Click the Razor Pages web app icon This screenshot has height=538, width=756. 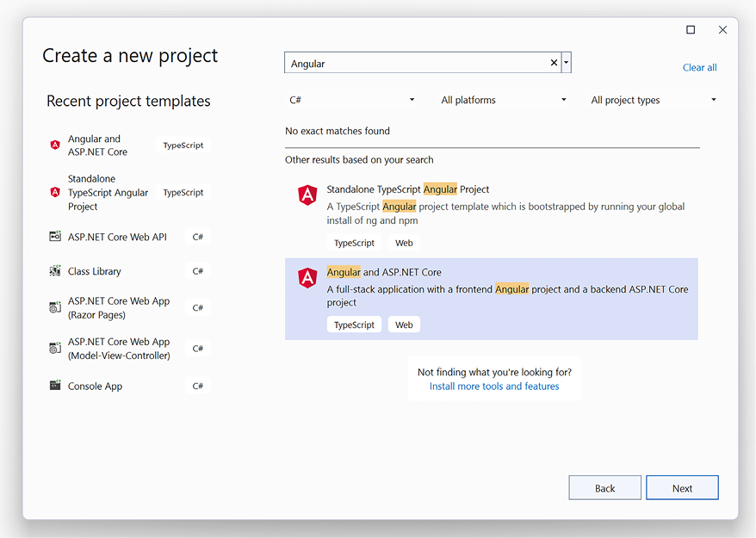point(55,307)
